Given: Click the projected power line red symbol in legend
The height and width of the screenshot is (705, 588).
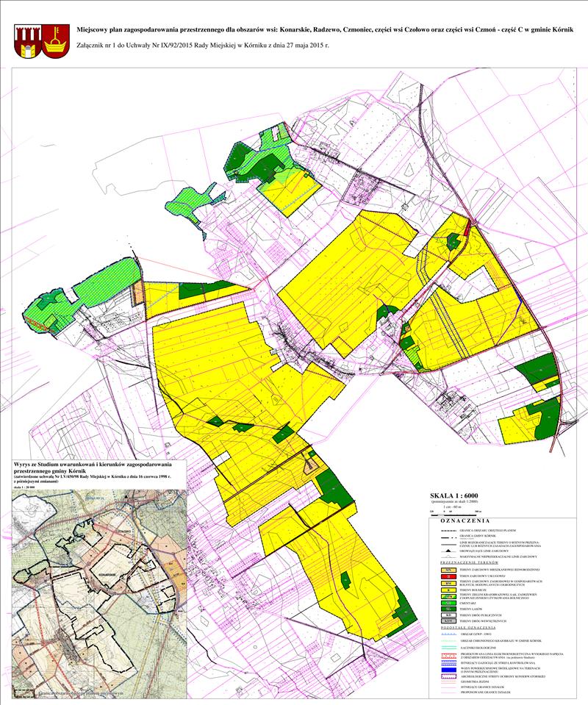Looking at the screenshot, I should pos(448,656).
